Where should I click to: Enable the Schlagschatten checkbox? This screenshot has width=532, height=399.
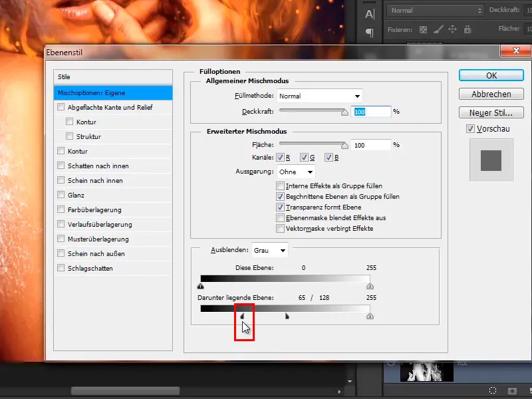(x=61, y=268)
